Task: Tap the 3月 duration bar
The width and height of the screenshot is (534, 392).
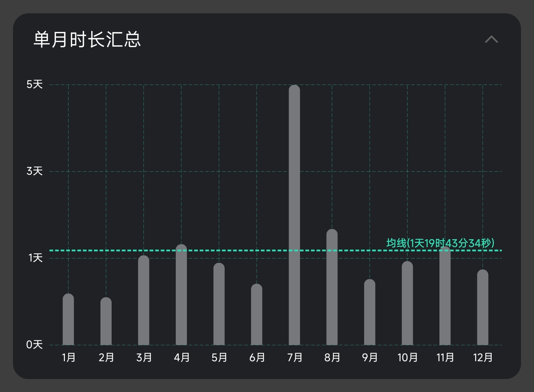Action: pos(144,300)
